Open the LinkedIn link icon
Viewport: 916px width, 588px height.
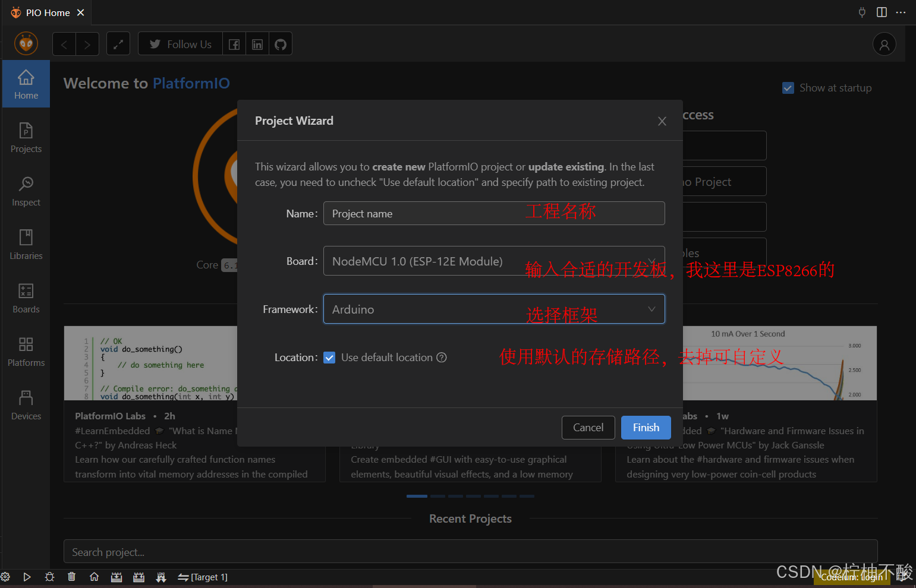[257, 44]
